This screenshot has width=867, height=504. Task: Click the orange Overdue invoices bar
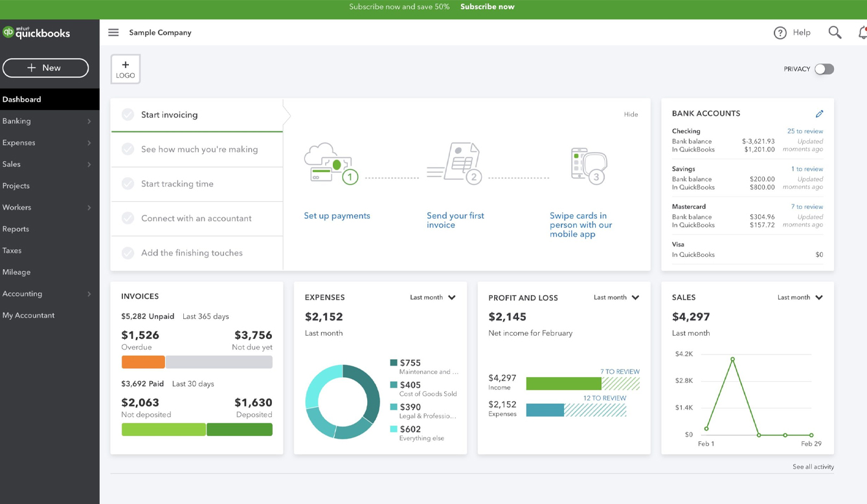click(143, 362)
